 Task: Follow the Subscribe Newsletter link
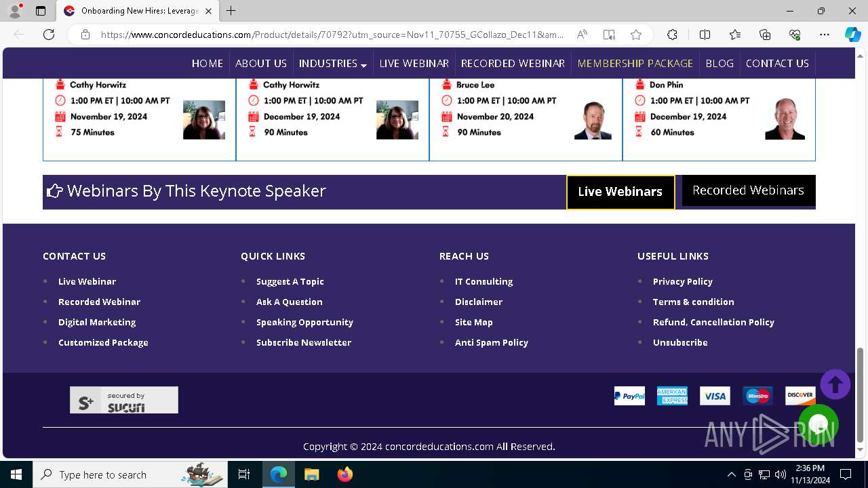point(304,342)
